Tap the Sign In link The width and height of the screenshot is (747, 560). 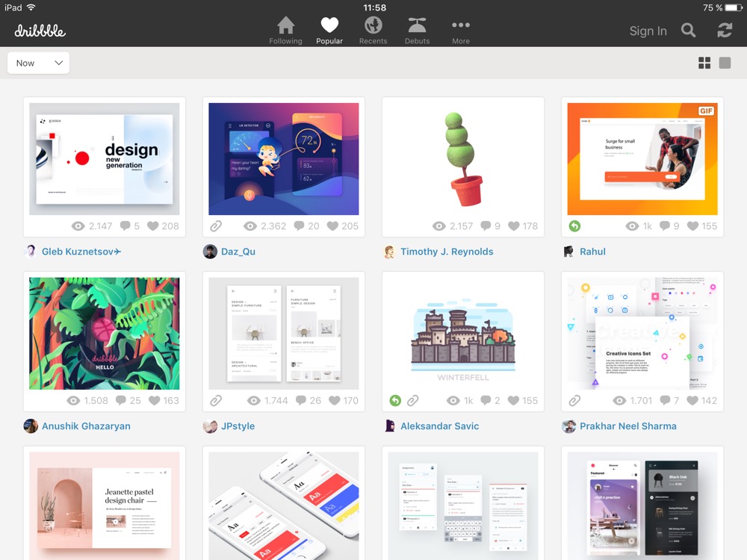648,31
